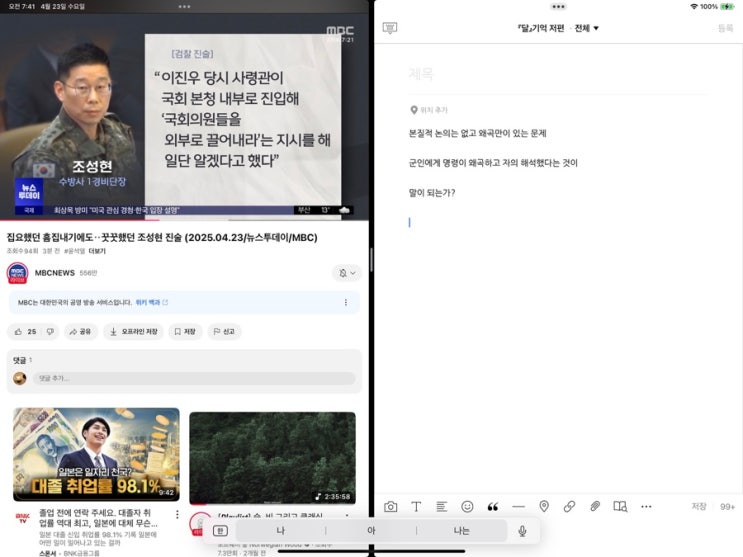
Task: Tap 등록 publish button
Action: tap(725, 28)
